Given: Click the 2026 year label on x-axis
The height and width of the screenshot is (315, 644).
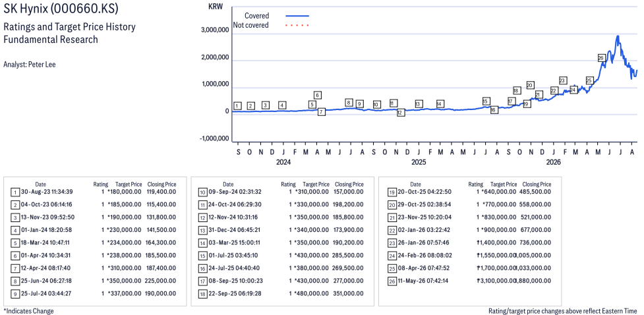Looking at the screenshot, I should coord(553,162).
